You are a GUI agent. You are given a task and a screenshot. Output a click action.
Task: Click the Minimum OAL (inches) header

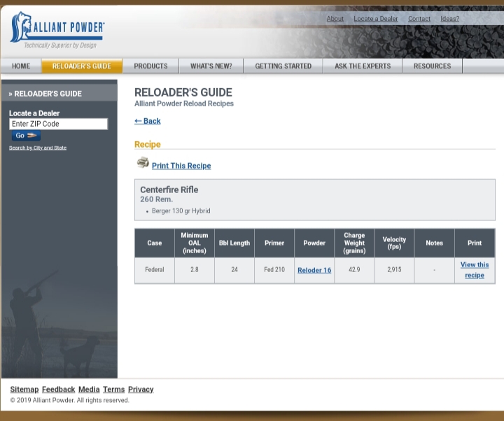coord(195,243)
